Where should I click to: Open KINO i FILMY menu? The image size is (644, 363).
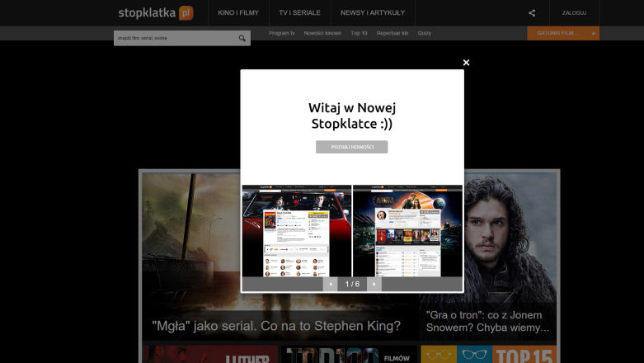pyautogui.click(x=238, y=12)
